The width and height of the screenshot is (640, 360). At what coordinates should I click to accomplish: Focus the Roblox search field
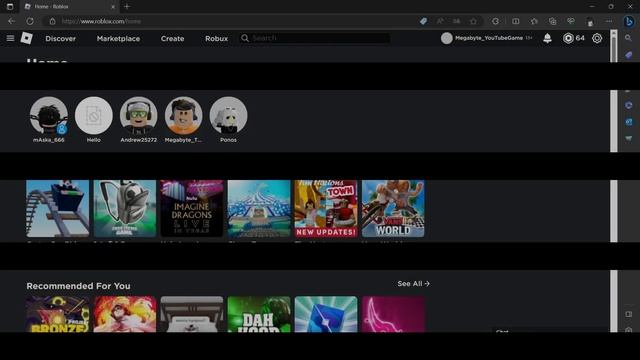(315, 38)
